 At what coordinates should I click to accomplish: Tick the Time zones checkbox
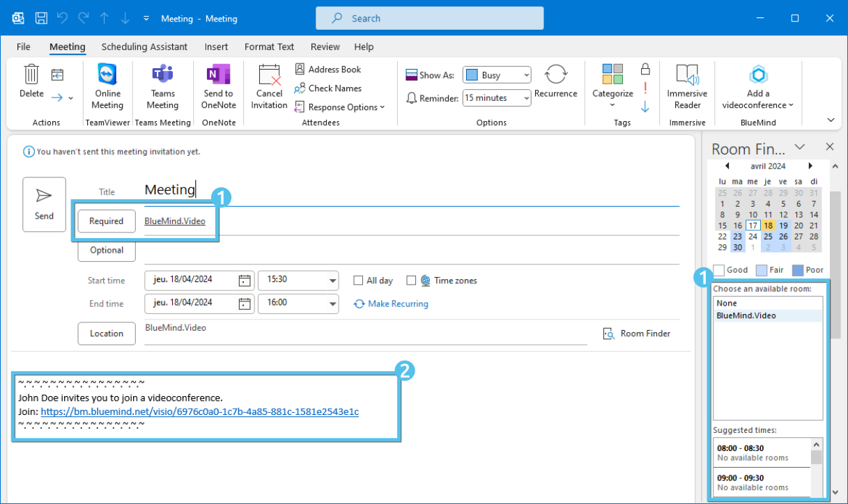click(411, 281)
